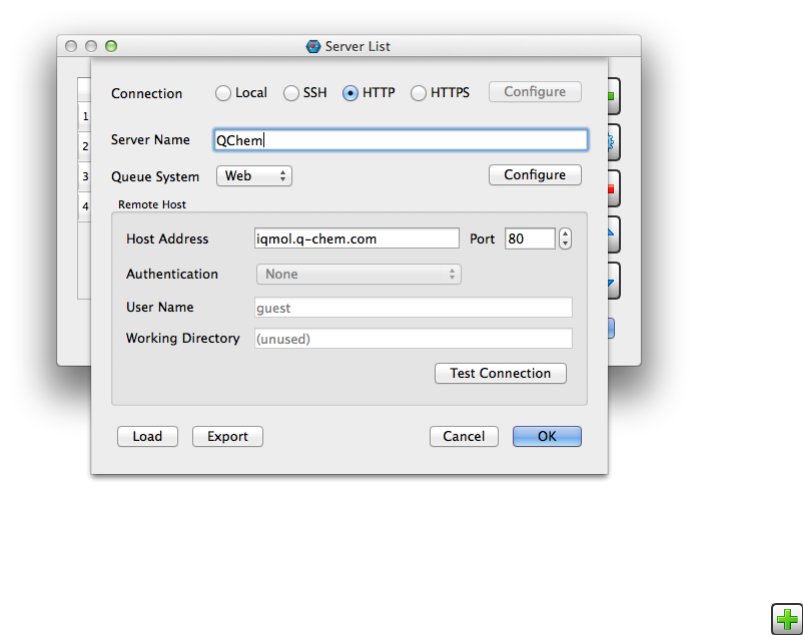Select row 3 in the Server List table
The height and width of the screenshot is (635, 803).
point(84,177)
